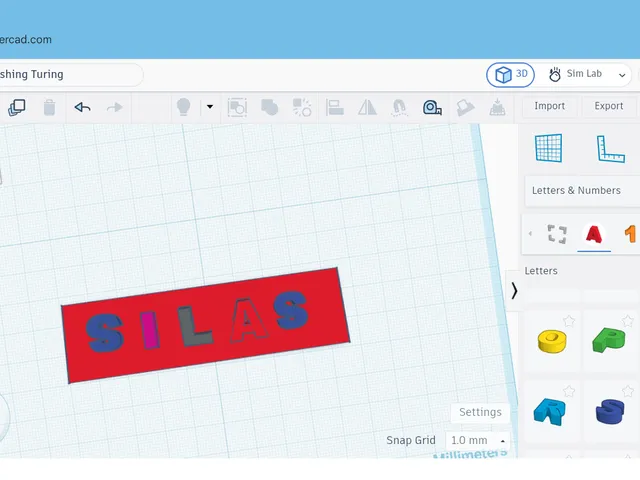Open the Sim Lab view

pyautogui.click(x=576, y=74)
